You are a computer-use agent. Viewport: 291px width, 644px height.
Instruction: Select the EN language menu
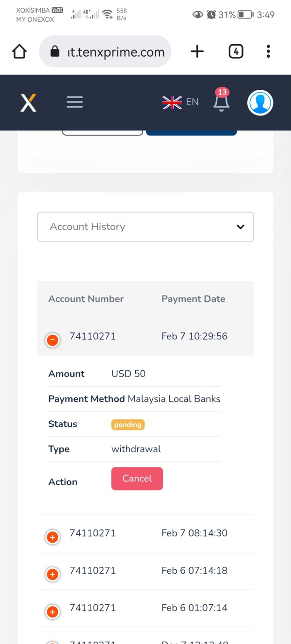click(x=193, y=102)
